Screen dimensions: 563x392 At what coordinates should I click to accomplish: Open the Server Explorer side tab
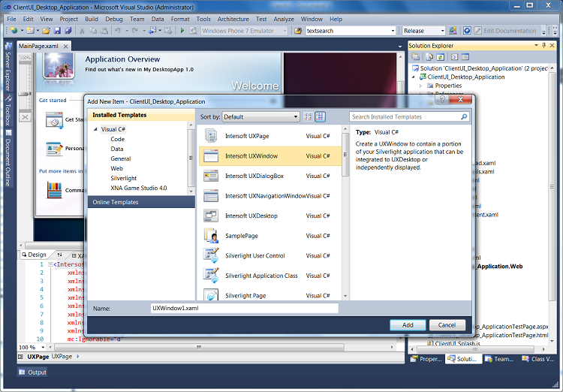coord(8,67)
